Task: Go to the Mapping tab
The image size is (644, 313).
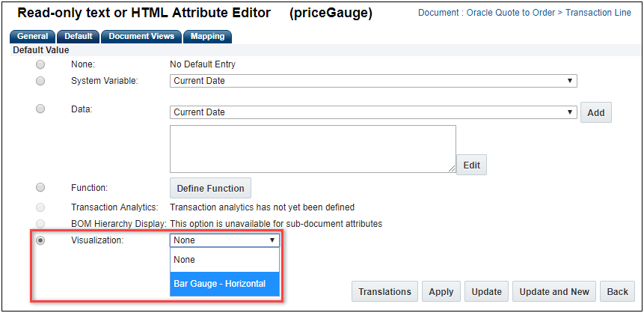Action: pyautogui.click(x=207, y=37)
